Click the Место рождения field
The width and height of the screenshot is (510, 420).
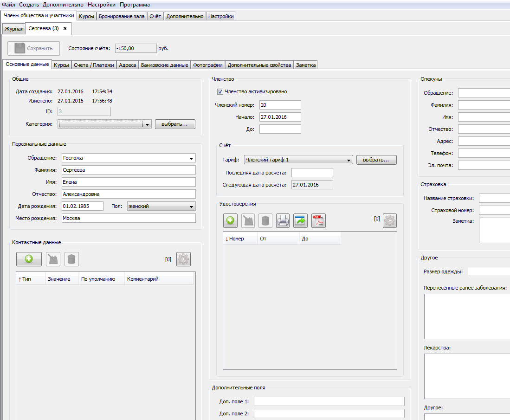(129, 218)
